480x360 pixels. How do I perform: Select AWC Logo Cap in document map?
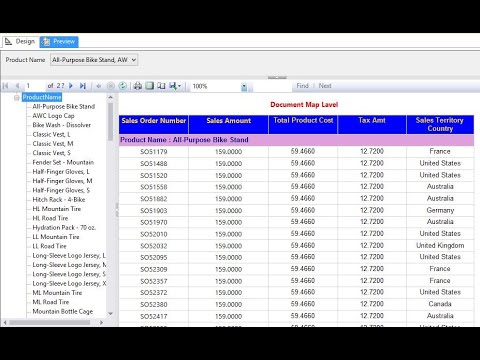pos(53,116)
